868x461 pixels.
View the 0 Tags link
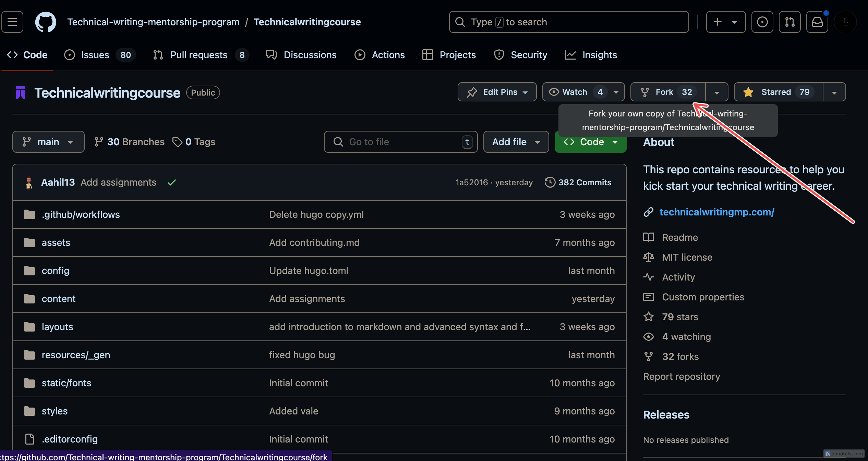tap(194, 142)
